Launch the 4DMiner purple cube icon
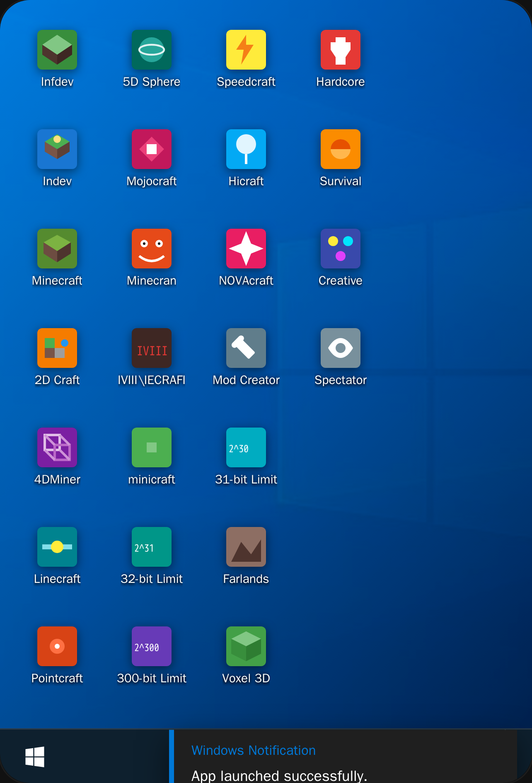 click(57, 447)
